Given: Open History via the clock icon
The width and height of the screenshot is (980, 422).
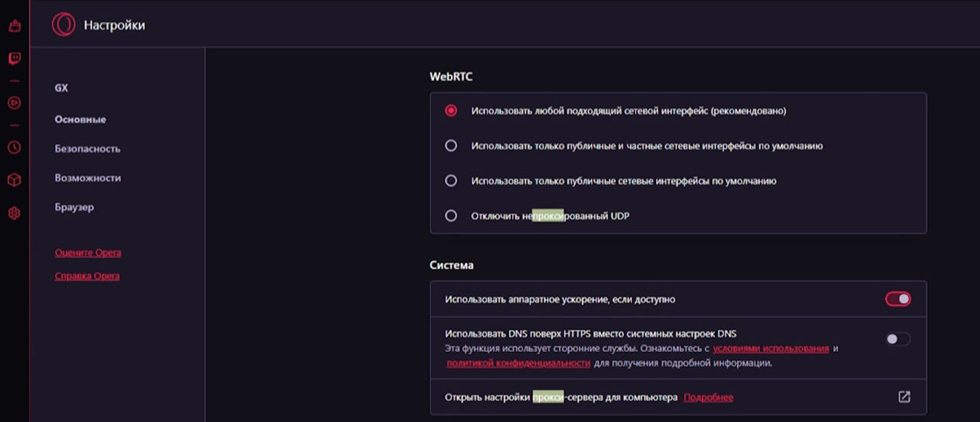Looking at the screenshot, I should pyautogui.click(x=14, y=147).
